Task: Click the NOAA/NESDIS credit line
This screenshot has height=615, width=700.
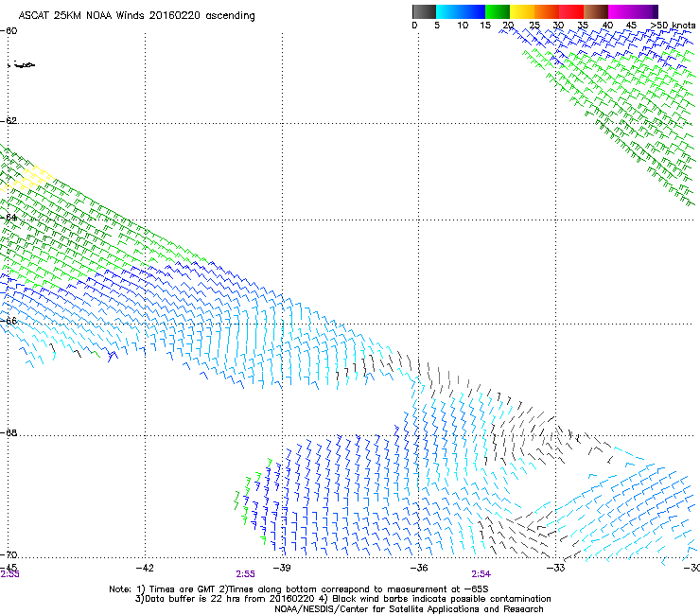Action: click(x=409, y=609)
